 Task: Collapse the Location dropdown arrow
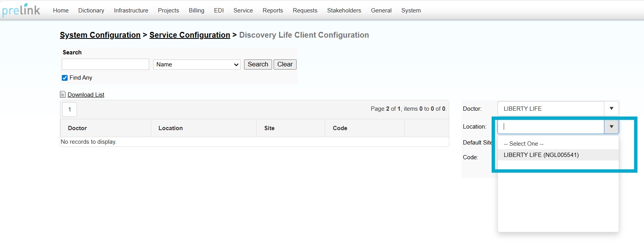point(611,127)
